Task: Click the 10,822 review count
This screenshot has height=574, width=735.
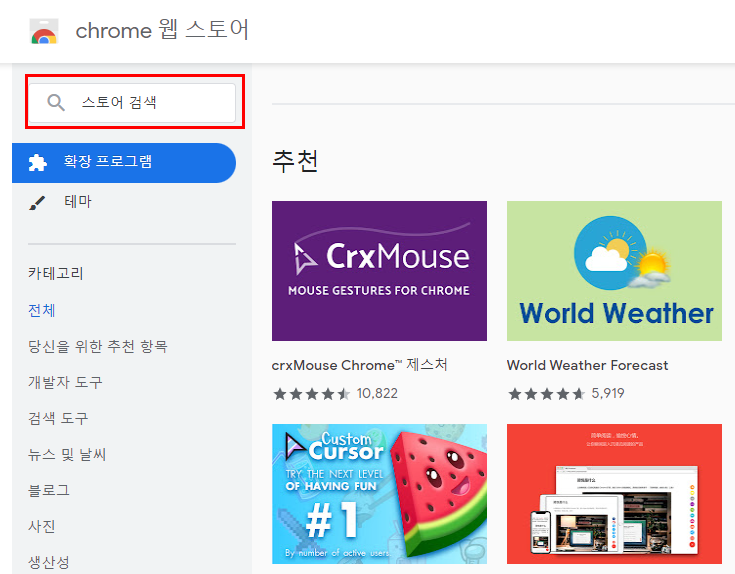Action: [x=377, y=394]
